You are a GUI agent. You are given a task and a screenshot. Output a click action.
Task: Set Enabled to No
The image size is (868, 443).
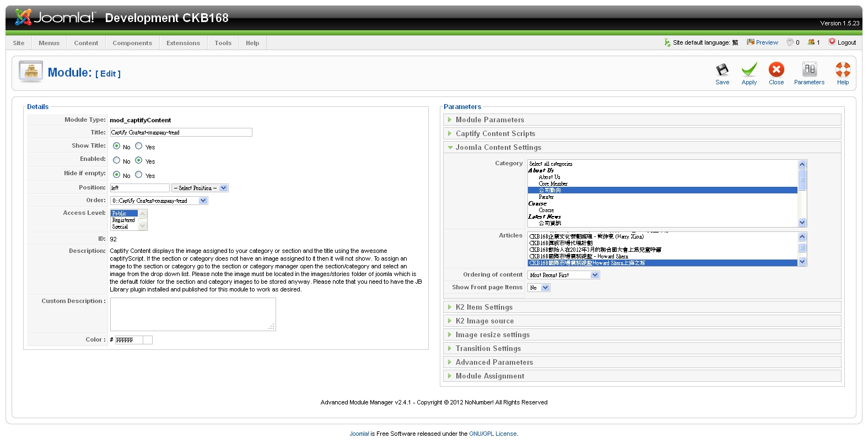pyautogui.click(x=116, y=160)
